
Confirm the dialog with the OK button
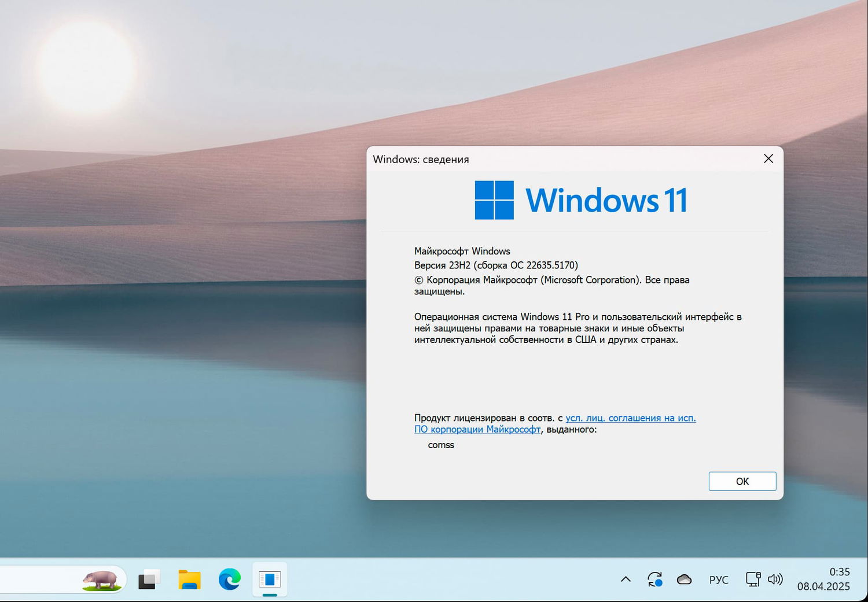pos(742,481)
